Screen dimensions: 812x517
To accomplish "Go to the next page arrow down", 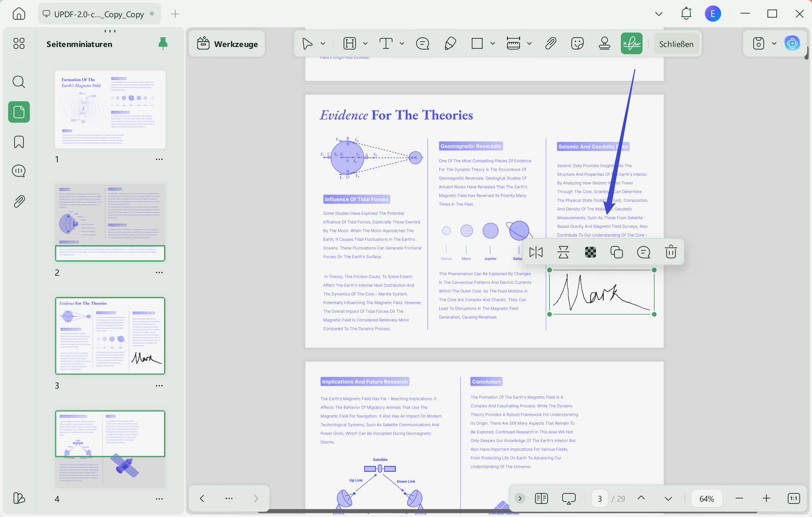I will tap(668, 498).
